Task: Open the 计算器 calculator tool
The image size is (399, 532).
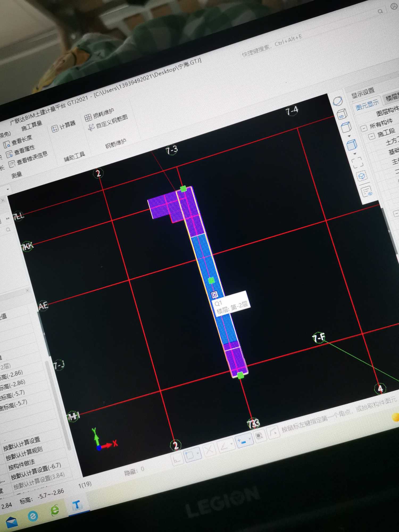Action: (x=64, y=126)
